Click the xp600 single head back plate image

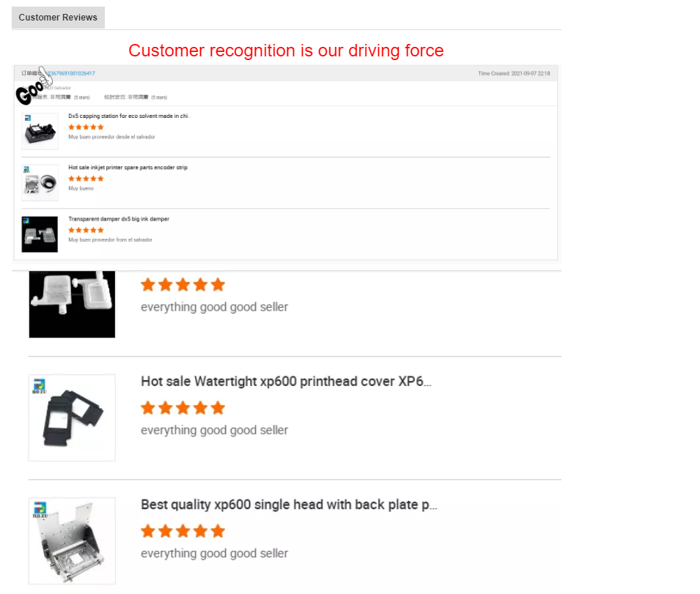pyautogui.click(x=72, y=541)
